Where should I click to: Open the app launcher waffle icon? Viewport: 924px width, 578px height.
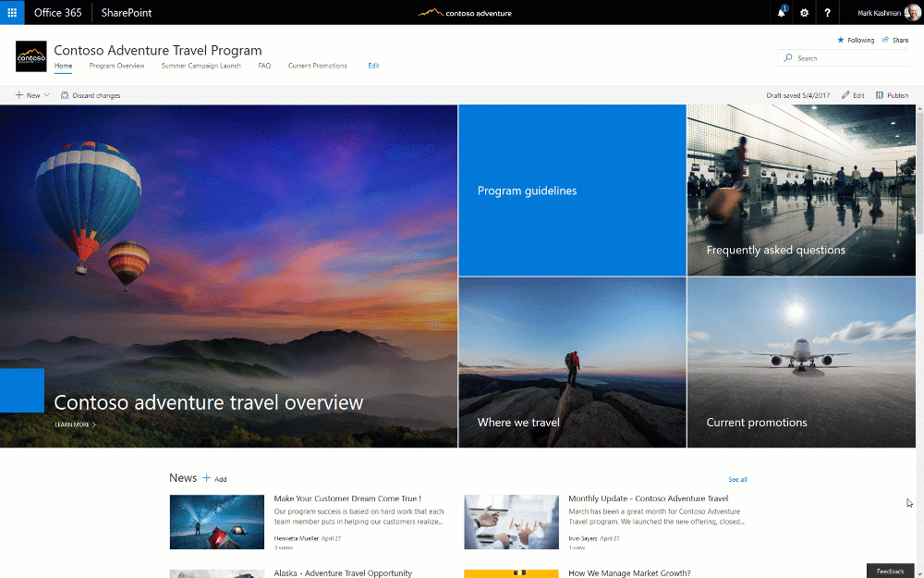point(12,12)
